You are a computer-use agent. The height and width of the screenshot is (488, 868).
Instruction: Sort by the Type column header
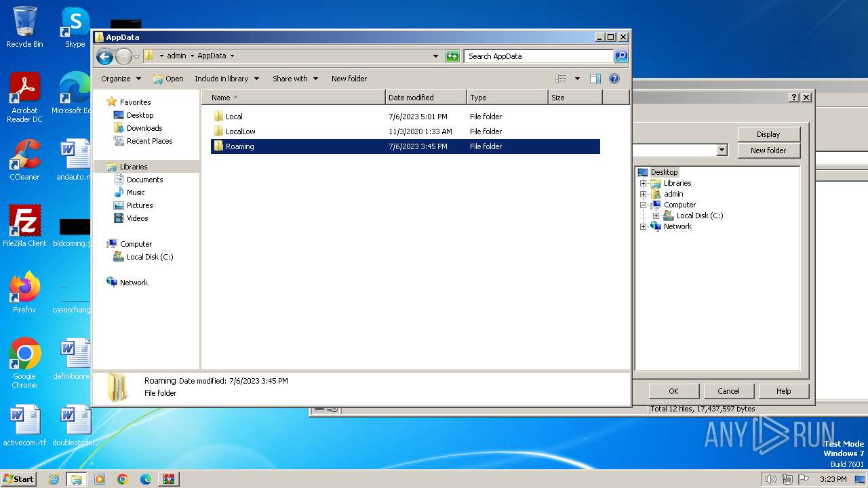pyautogui.click(x=507, y=98)
